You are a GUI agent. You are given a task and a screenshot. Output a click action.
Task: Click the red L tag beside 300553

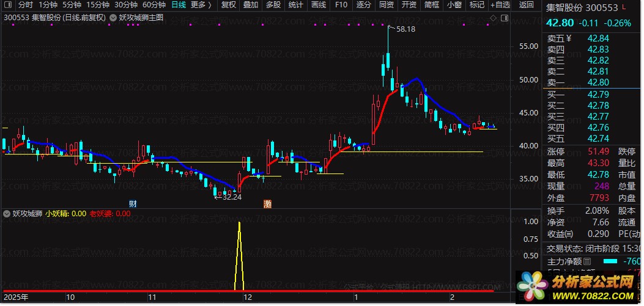[x=624, y=5]
